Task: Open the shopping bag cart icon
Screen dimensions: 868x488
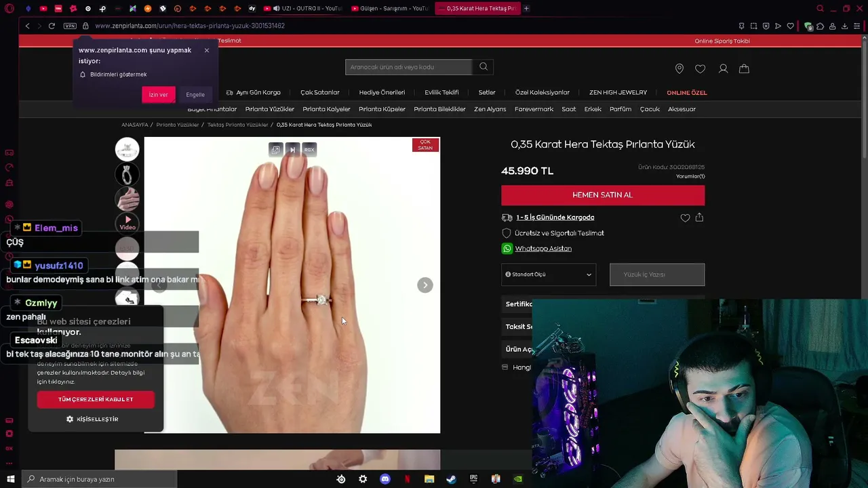Action: (744, 68)
